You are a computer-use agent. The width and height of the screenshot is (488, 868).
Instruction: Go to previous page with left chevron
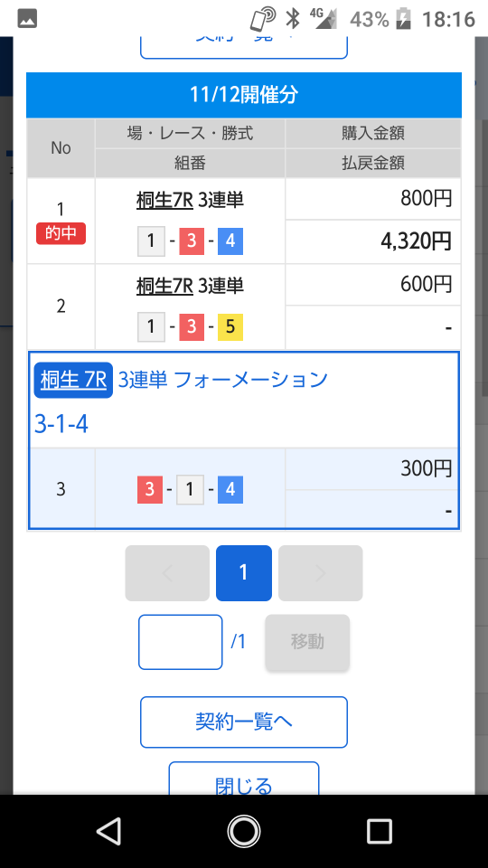(167, 573)
